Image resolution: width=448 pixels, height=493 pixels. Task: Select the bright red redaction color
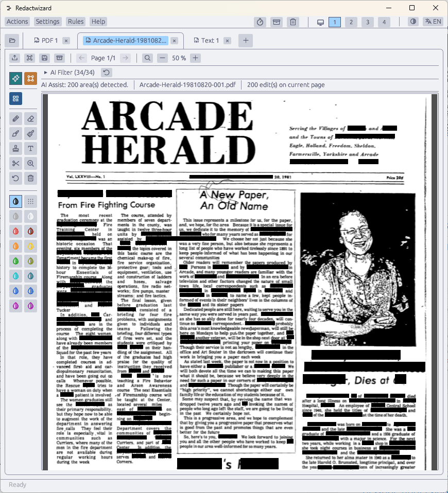click(x=15, y=232)
